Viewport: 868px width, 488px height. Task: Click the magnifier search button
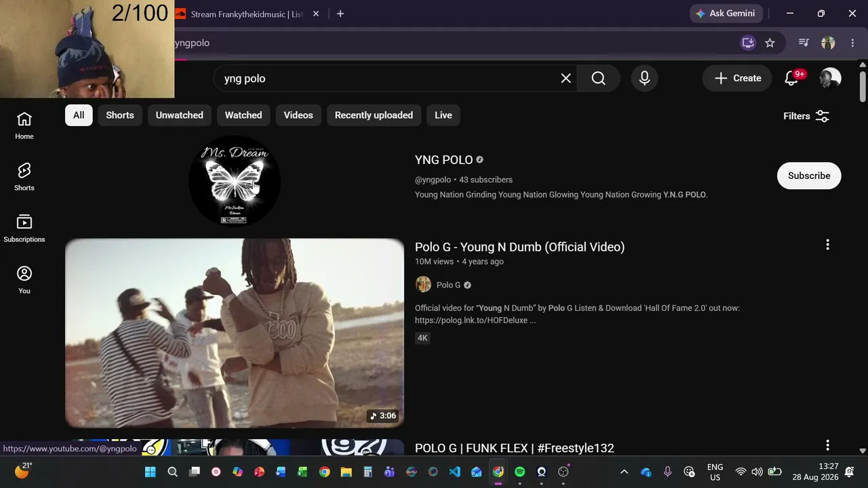pos(598,79)
